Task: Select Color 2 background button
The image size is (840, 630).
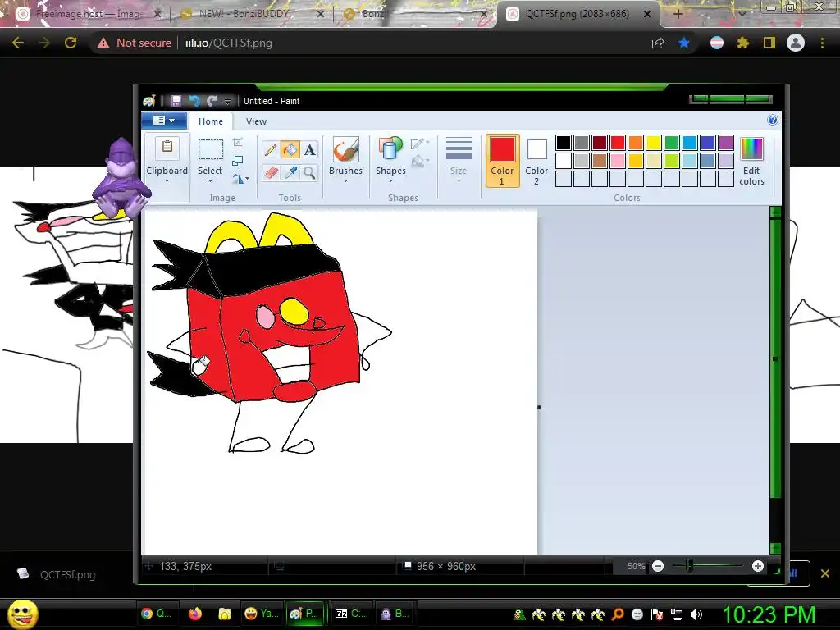Action: (x=536, y=161)
